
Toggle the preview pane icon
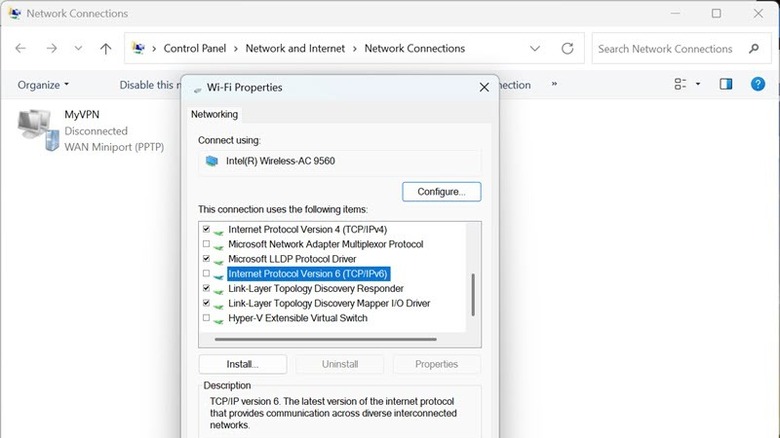(x=726, y=84)
